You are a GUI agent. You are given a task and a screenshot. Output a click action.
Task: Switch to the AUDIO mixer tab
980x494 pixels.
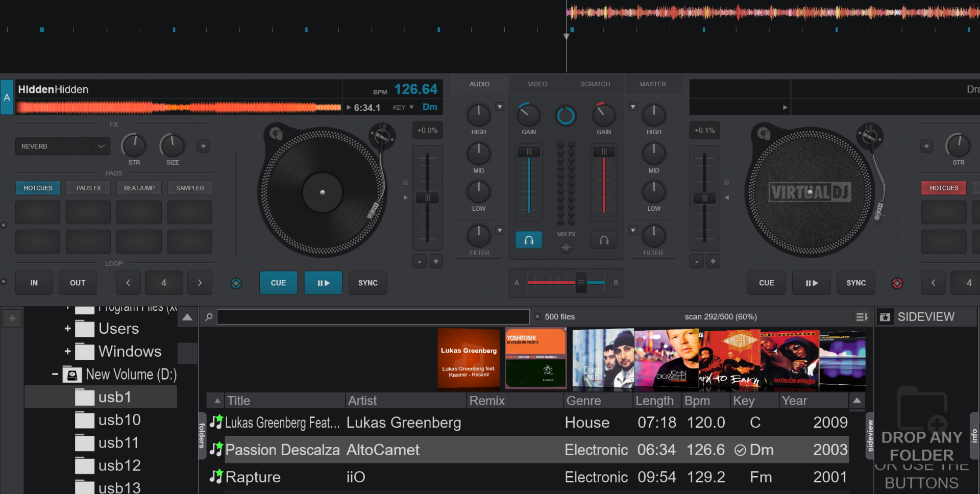[479, 84]
